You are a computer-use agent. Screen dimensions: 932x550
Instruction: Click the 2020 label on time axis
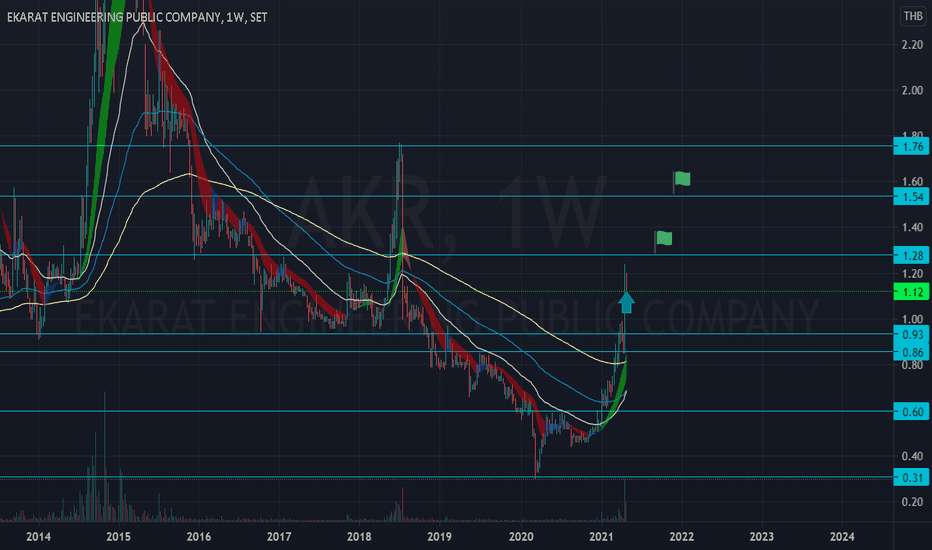(x=521, y=537)
